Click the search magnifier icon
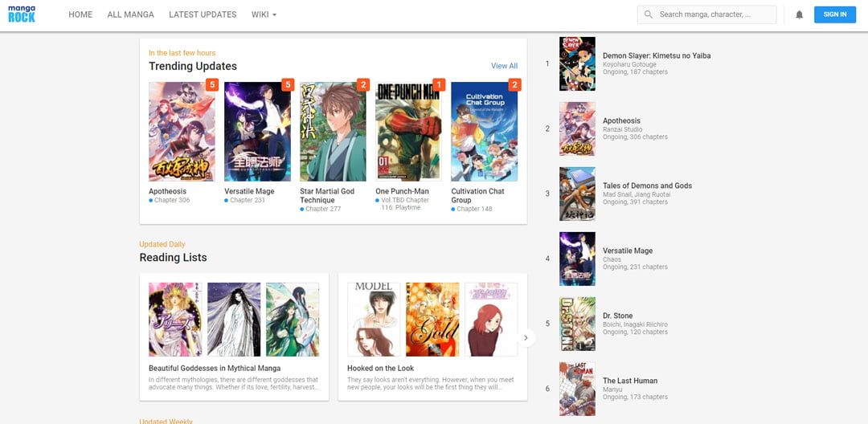This screenshot has width=868, height=424. coord(649,14)
